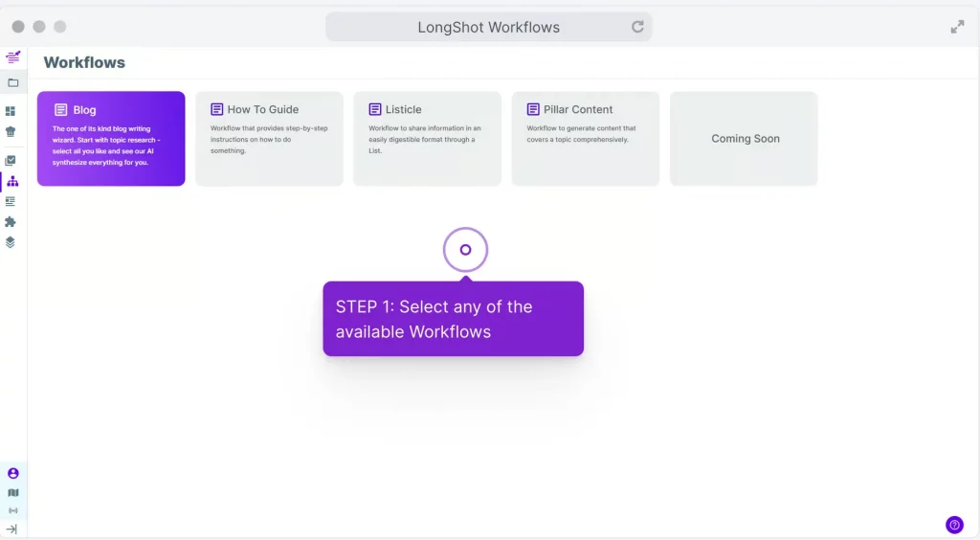
Task: Open the user profile account icon
Action: click(x=12, y=473)
